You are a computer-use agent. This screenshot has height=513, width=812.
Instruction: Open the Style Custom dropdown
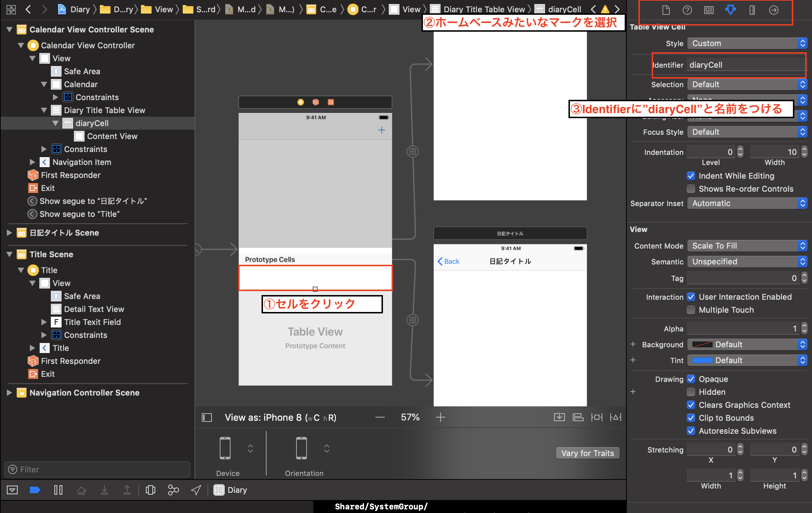coord(747,44)
